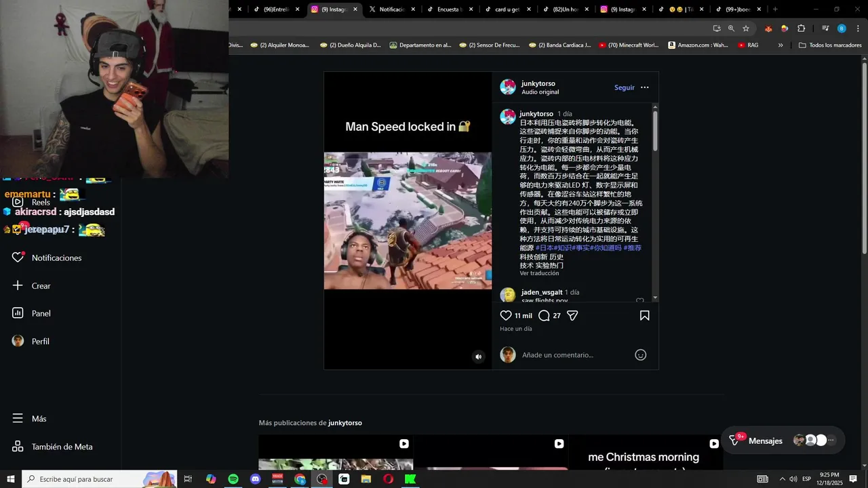868x488 pixels.
Task: Save the post with the bookmark icon
Action: pyautogui.click(x=645, y=316)
